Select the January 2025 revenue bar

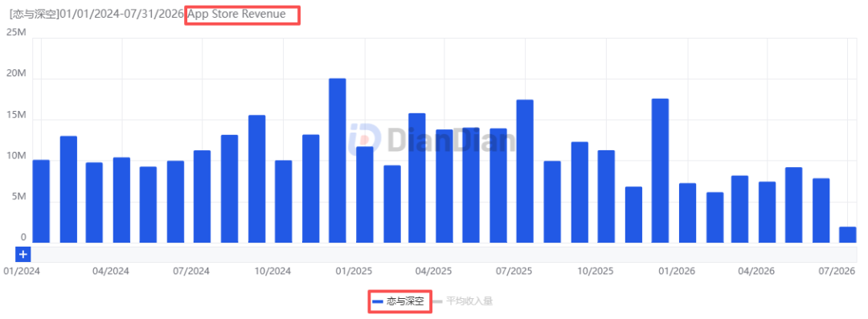364,195
